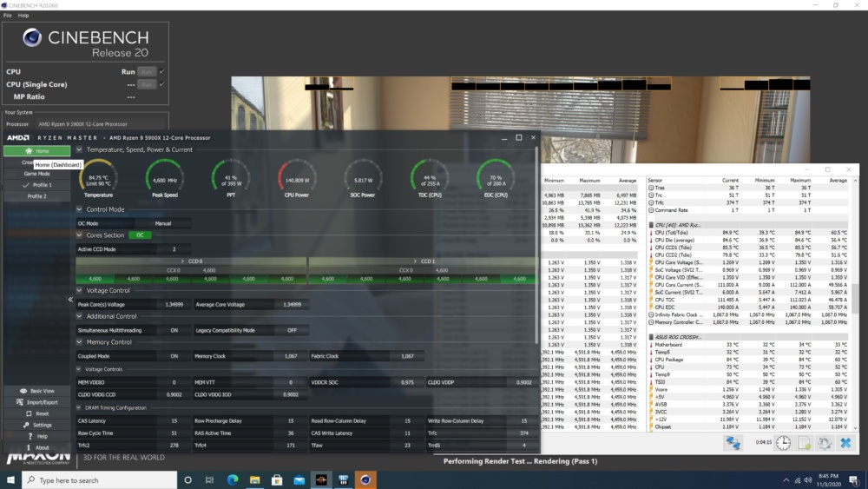Open Task View on taskbar
The image size is (868, 489).
click(209, 480)
